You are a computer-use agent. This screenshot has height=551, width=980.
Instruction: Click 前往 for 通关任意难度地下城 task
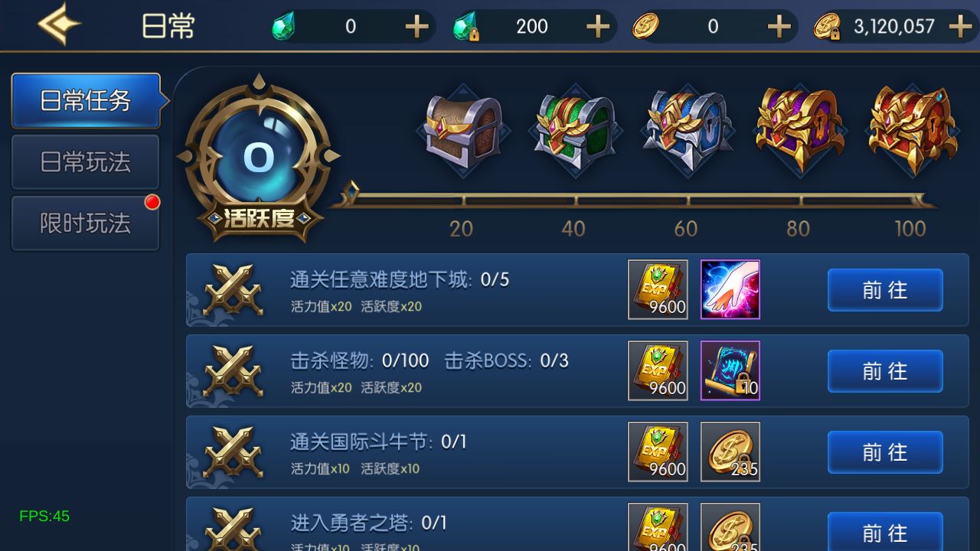click(885, 290)
